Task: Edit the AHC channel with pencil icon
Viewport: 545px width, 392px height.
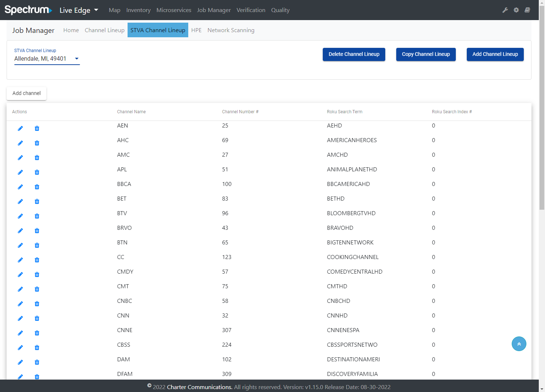Action: (20, 143)
